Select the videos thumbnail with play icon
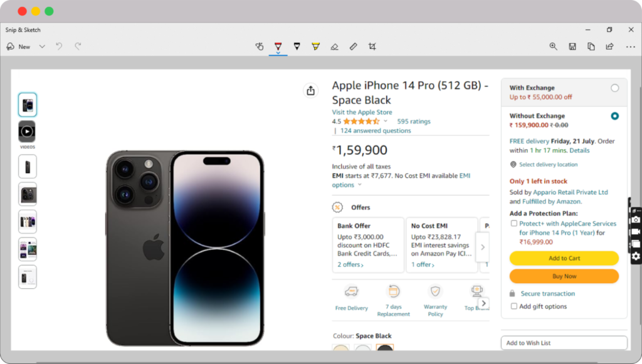The height and width of the screenshot is (364, 642). tap(27, 132)
